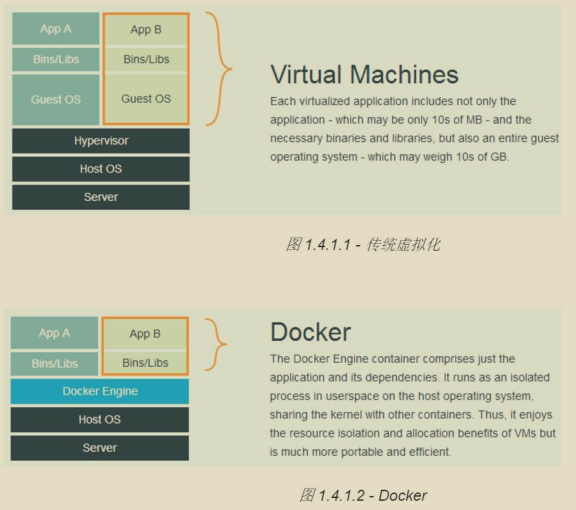576x510 pixels.
Task: Click the paragraph starting "The Docker Engine container"
Action: coord(413,405)
